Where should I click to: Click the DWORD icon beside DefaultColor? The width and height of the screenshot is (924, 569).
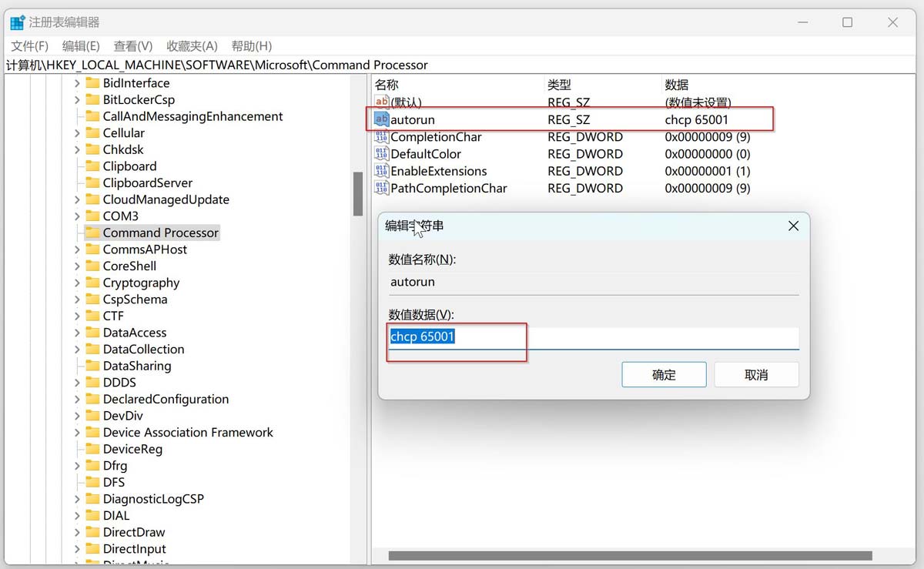[x=381, y=154]
